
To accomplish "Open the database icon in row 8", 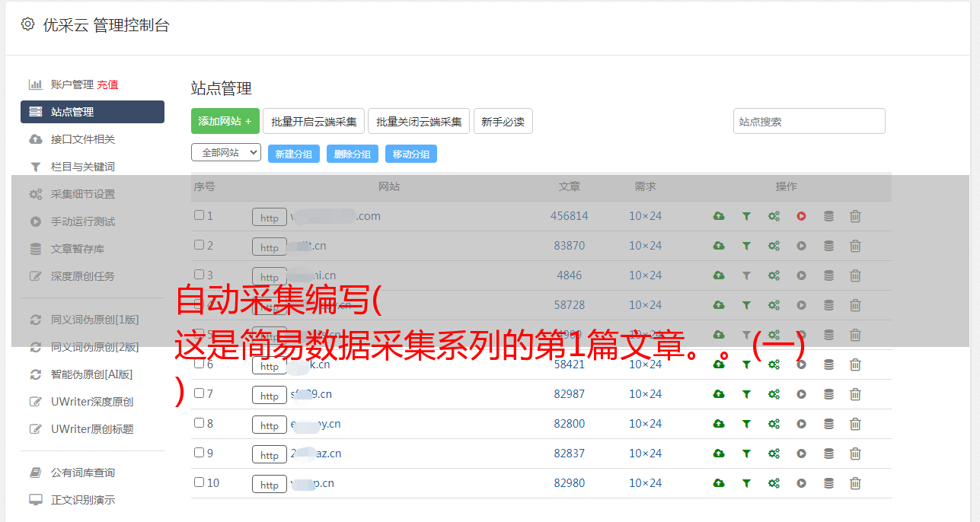I will point(828,424).
